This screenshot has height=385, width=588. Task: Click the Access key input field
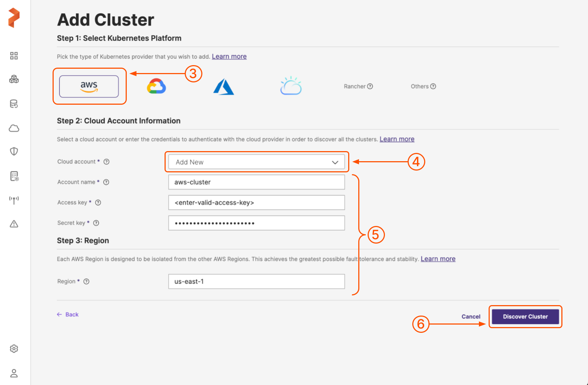click(256, 203)
